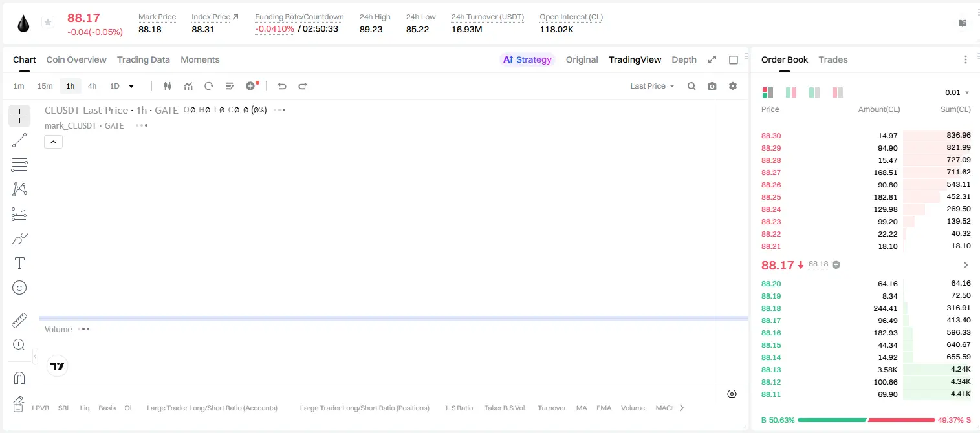Open the Coin Overview tab
980x433 pixels.
tap(76, 59)
